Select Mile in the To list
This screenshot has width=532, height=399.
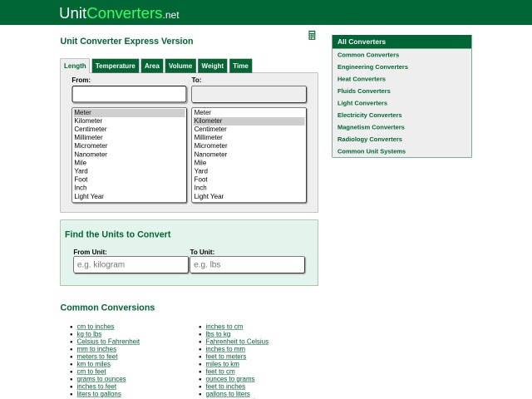pyautogui.click(x=249, y=163)
